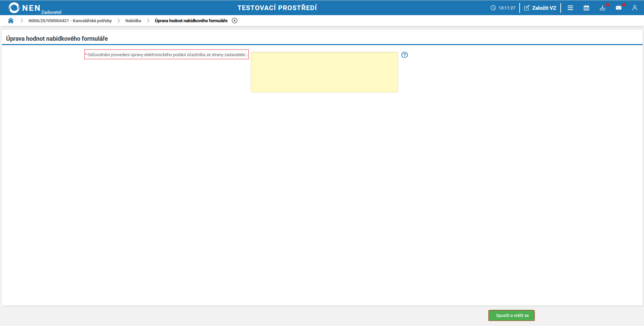Click the Spustit a vrátit se button
The height and width of the screenshot is (326, 644).
512,316
